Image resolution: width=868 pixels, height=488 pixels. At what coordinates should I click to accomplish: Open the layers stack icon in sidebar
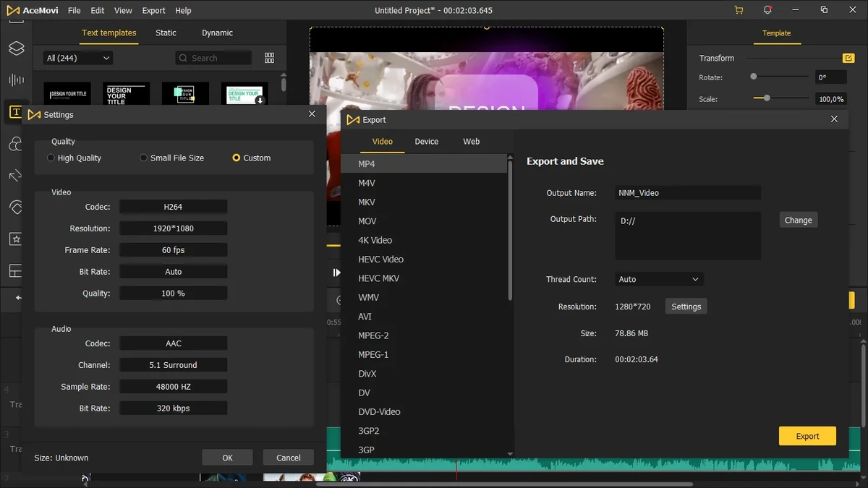(x=16, y=49)
